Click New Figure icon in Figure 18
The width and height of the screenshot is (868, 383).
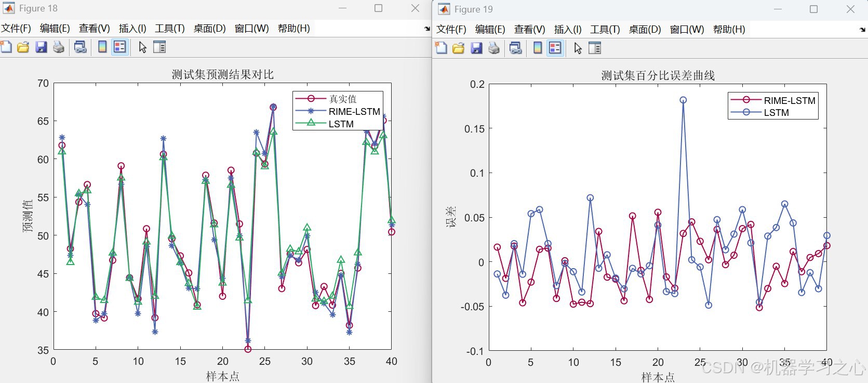pyautogui.click(x=6, y=47)
